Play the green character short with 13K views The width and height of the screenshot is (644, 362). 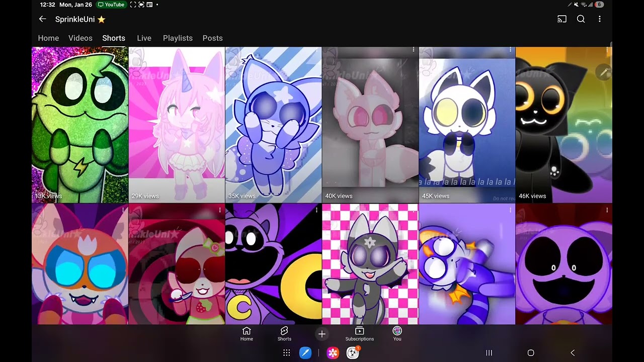pyautogui.click(x=80, y=125)
